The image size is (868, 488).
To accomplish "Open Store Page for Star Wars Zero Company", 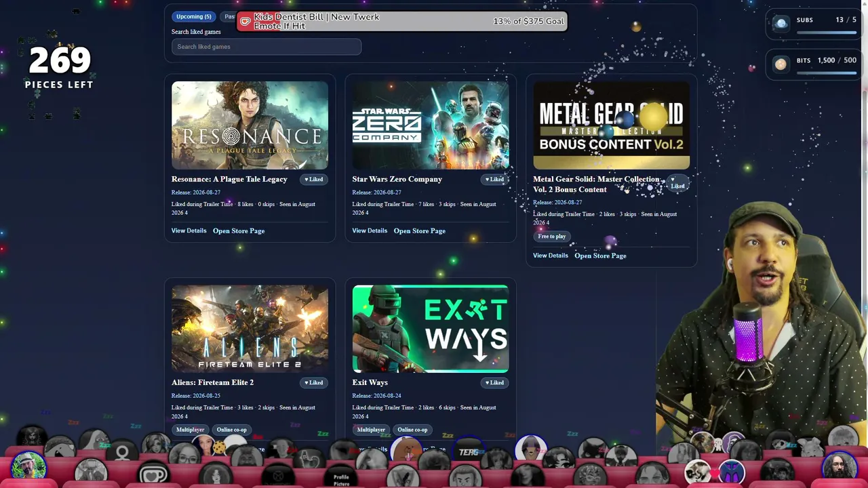I will pos(420,231).
